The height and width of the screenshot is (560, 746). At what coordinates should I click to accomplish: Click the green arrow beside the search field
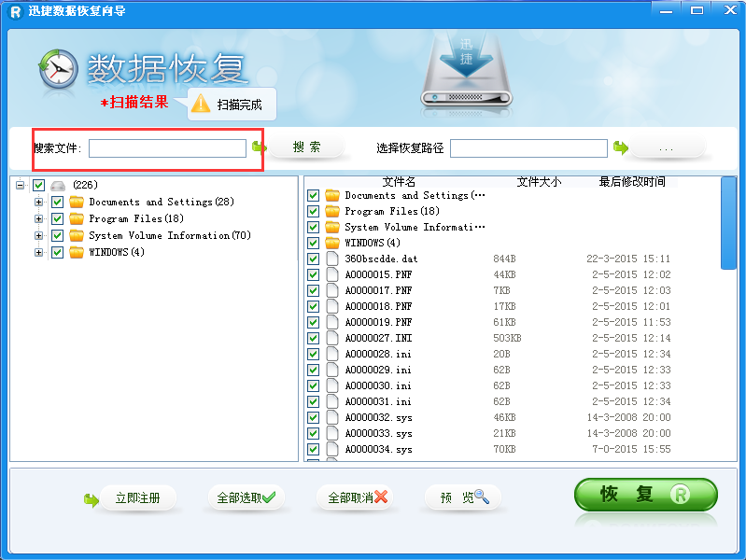[x=259, y=147]
